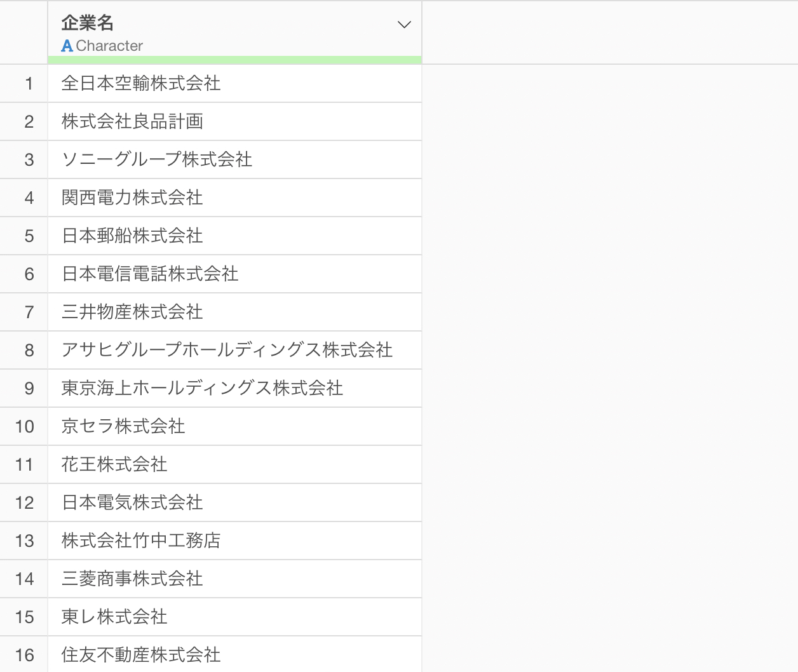Viewport: 798px width, 672px height.
Task: Click the Character data type icon
Action: pos(67,46)
